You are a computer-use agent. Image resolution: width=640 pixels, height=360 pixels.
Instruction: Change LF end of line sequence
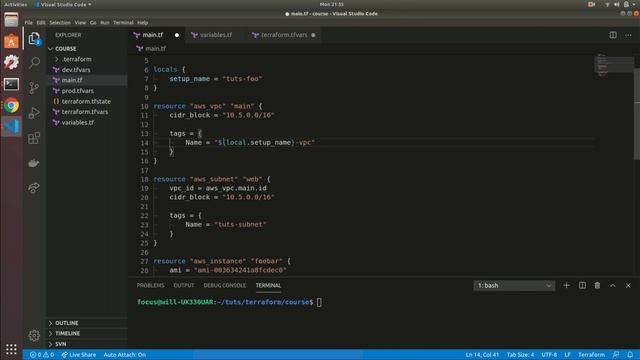pyautogui.click(x=567, y=355)
